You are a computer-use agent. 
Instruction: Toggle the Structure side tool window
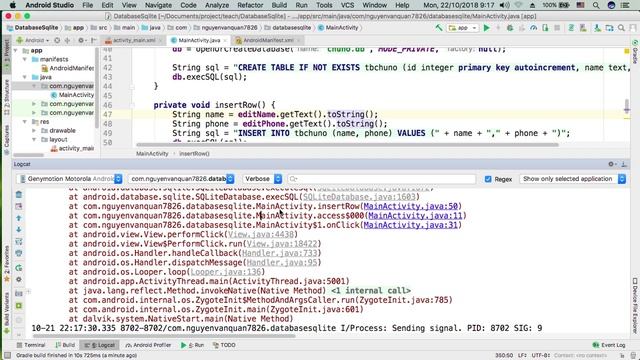(7, 98)
